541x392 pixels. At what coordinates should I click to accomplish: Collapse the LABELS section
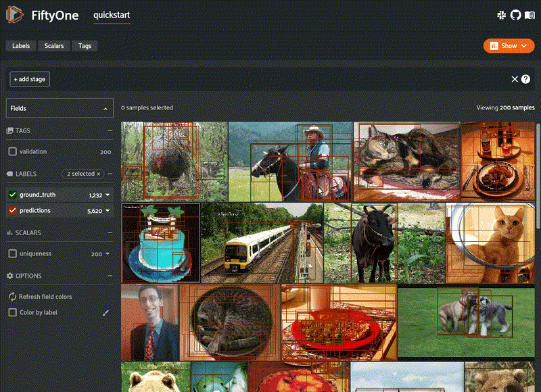coord(109,174)
